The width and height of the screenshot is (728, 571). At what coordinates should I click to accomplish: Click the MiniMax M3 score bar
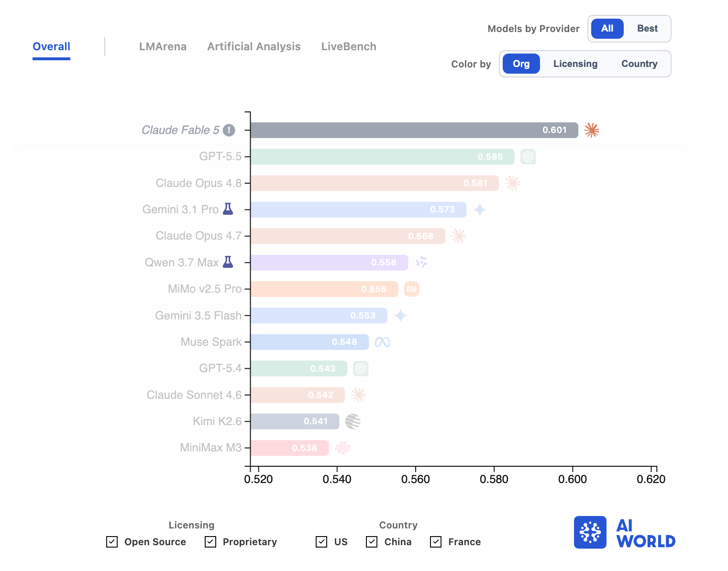click(290, 448)
